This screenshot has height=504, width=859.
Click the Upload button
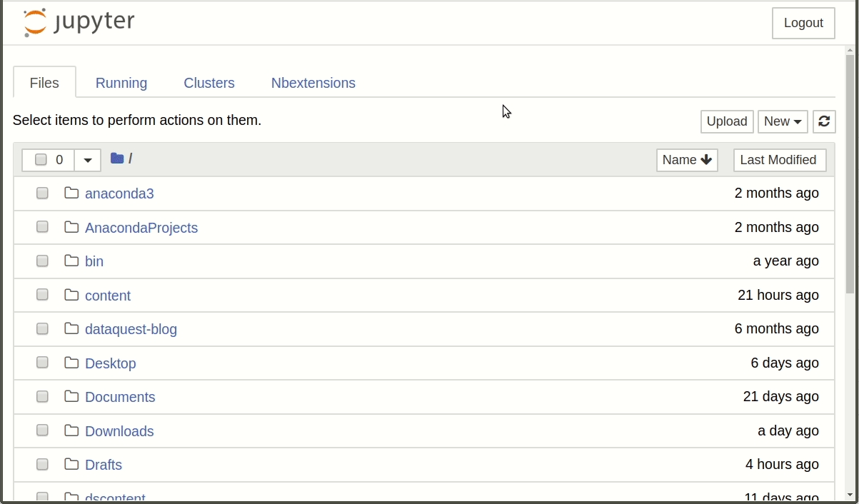[x=726, y=121]
